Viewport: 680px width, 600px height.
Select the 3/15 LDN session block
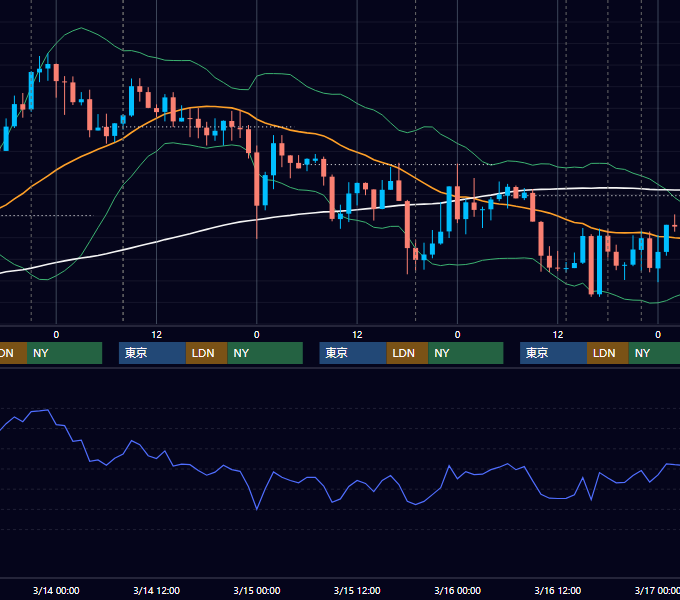407,353
